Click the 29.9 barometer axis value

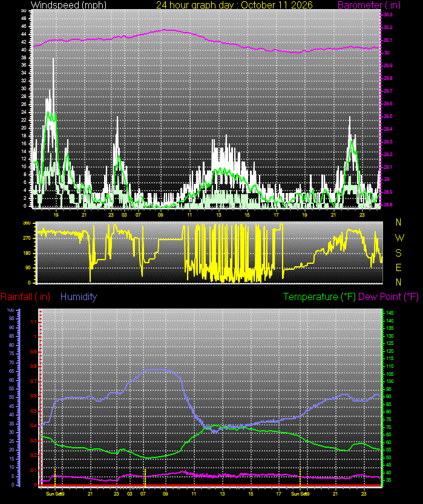[x=388, y=65]
